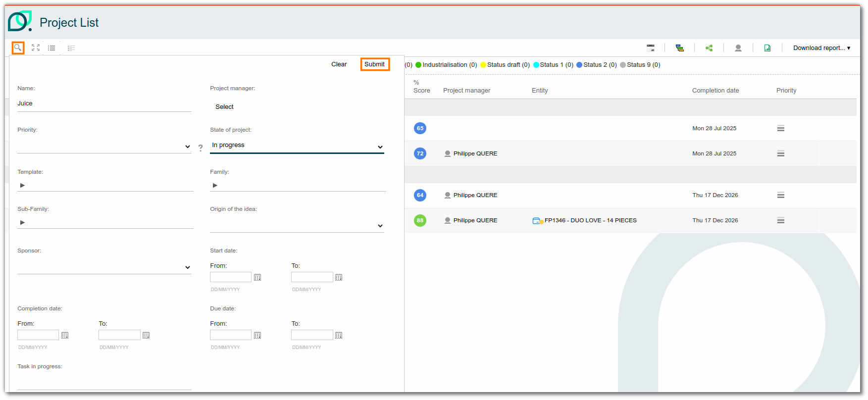Expand the Template tree arrow
Image resolution: width=868 pixels, height=400 pixels.
22,185
